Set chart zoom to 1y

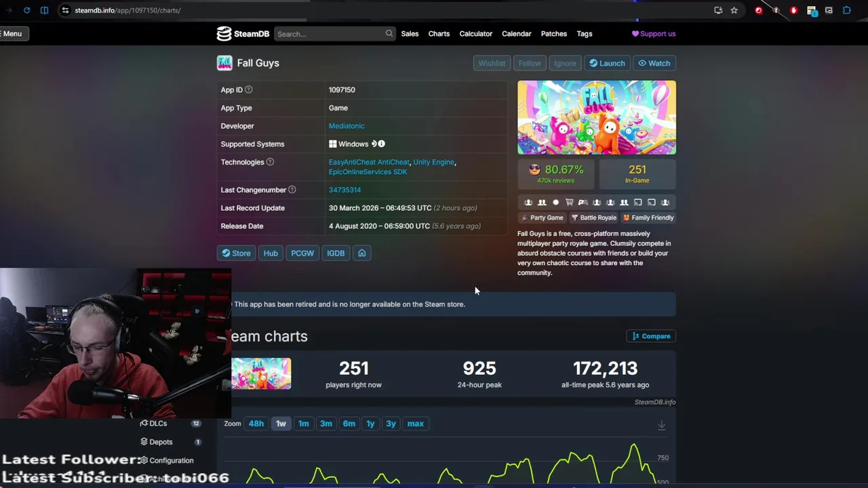[x=370, y=424]
